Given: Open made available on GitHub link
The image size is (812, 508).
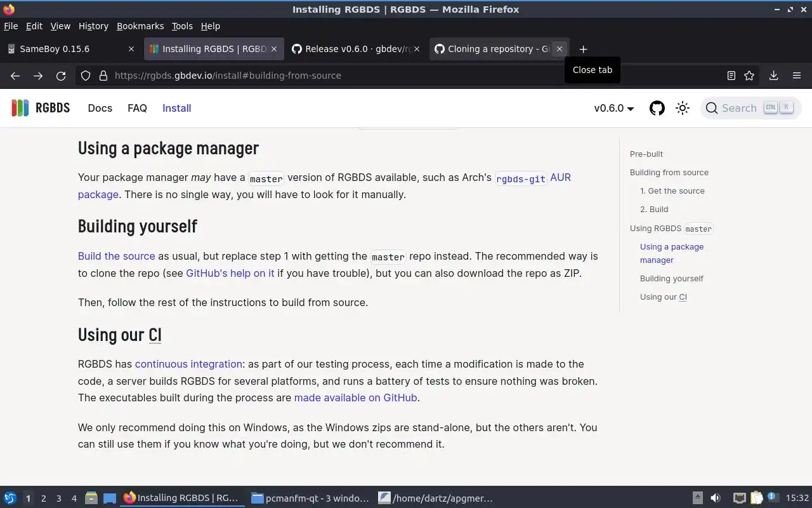Looking at the screenshot, I should point(355,398).
